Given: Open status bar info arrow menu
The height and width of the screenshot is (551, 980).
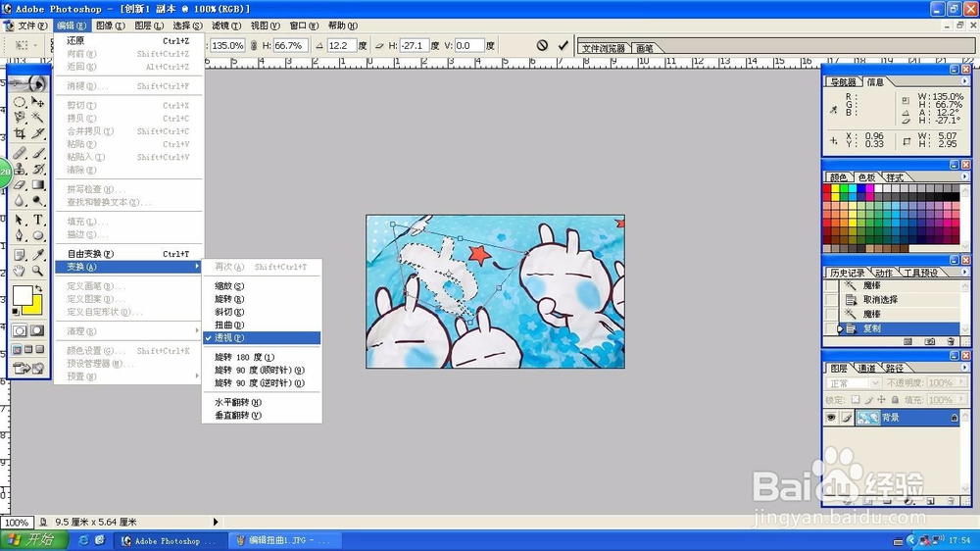Looking at the screenshot, I should 215,522.
